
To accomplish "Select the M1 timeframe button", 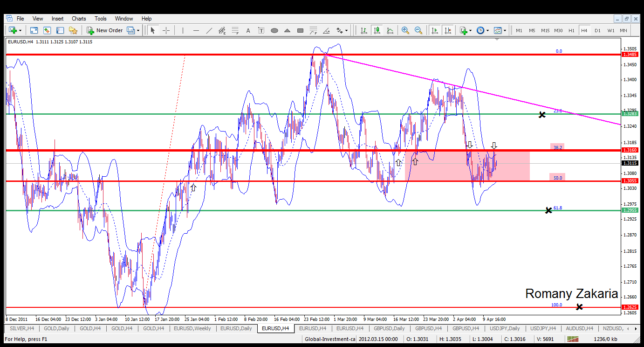I will click(x=519, y=30).
